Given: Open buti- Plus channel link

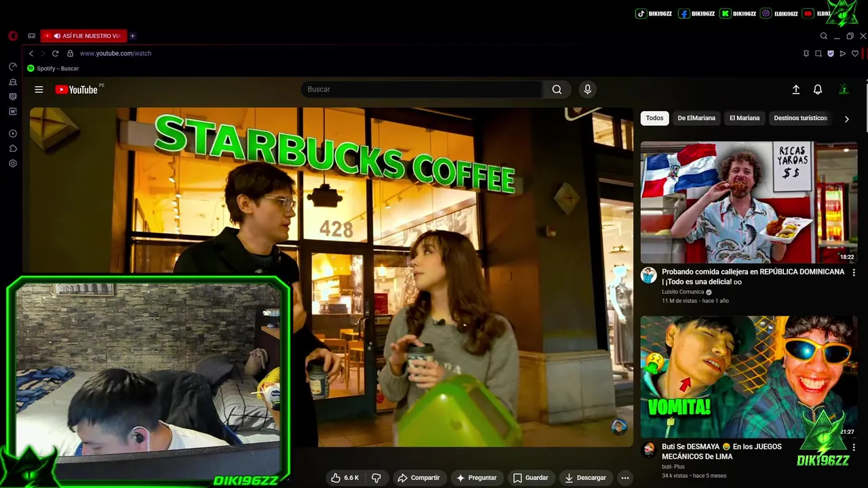Looking at the screenshot, I should point(673,467).
